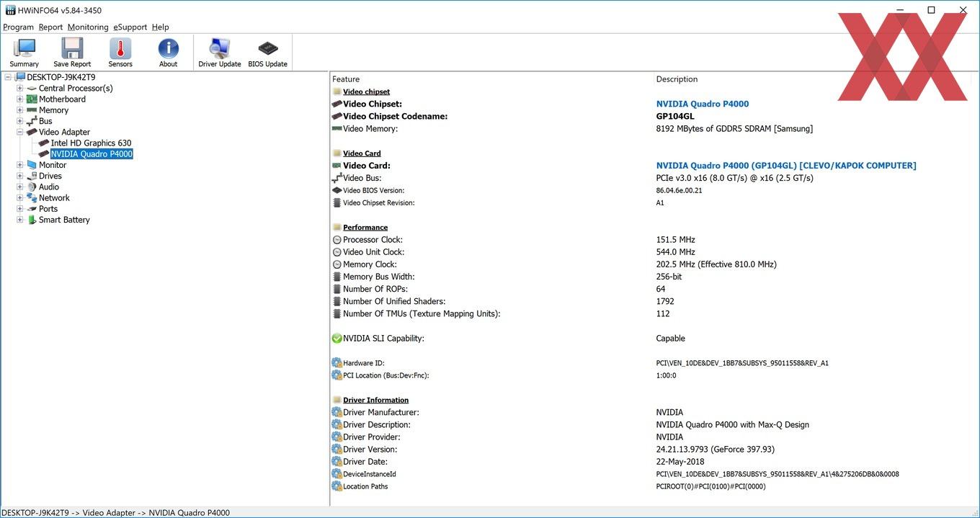Click the Central Processor(s) tree icon
Image resolution: width=980 pixels, height=518 pixels.
pos(32,88)
